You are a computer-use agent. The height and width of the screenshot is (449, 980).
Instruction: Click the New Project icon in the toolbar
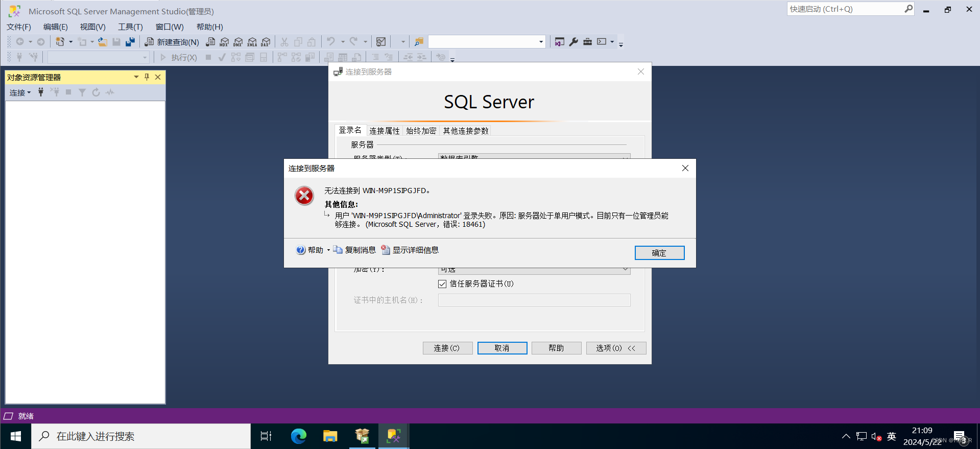60,42
